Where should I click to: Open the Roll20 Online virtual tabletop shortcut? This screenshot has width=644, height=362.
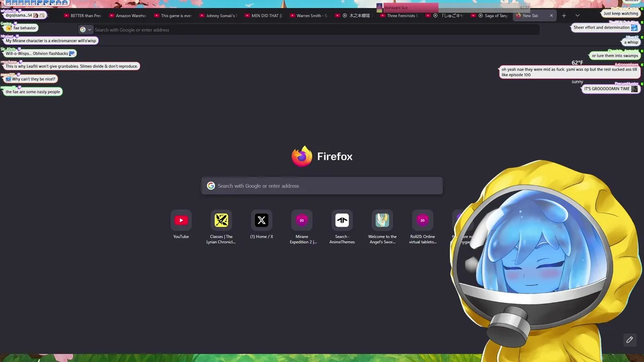423,227
